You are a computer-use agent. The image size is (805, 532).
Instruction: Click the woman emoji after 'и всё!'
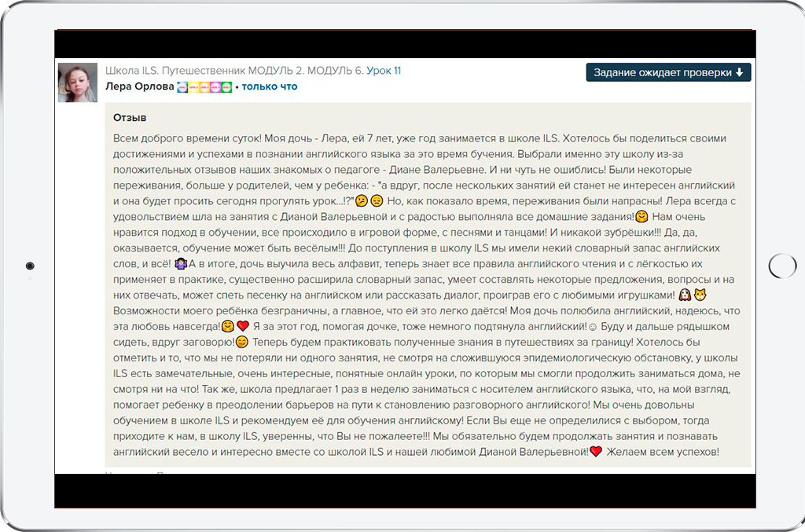point(179,263)
